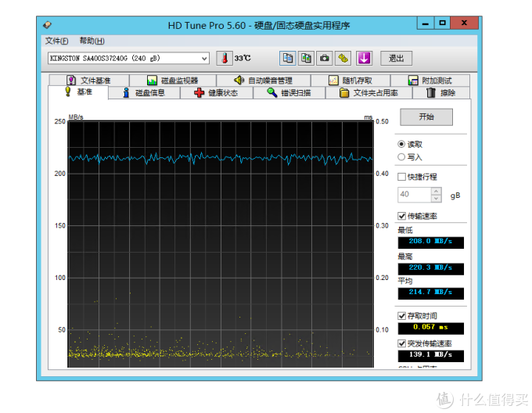Open the 附加测试 tab
Image resolution: width=532 pixels, height=413 pixels.
coord(430,81)
